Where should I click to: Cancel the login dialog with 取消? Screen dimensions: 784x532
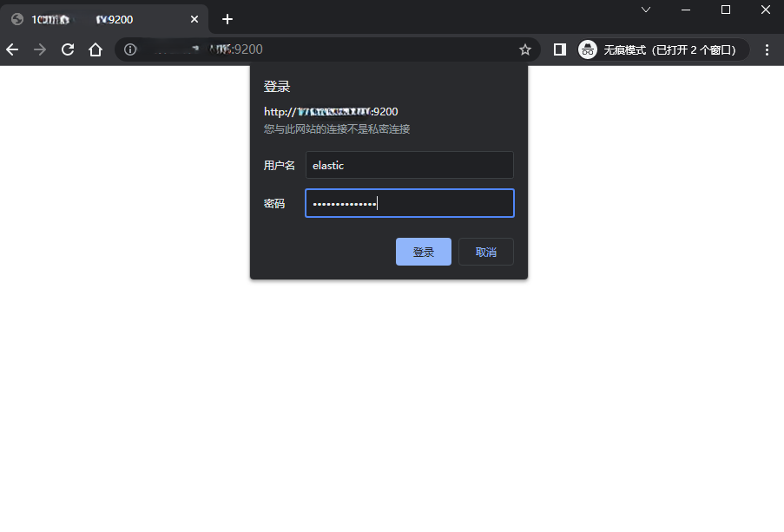[486, 252]
